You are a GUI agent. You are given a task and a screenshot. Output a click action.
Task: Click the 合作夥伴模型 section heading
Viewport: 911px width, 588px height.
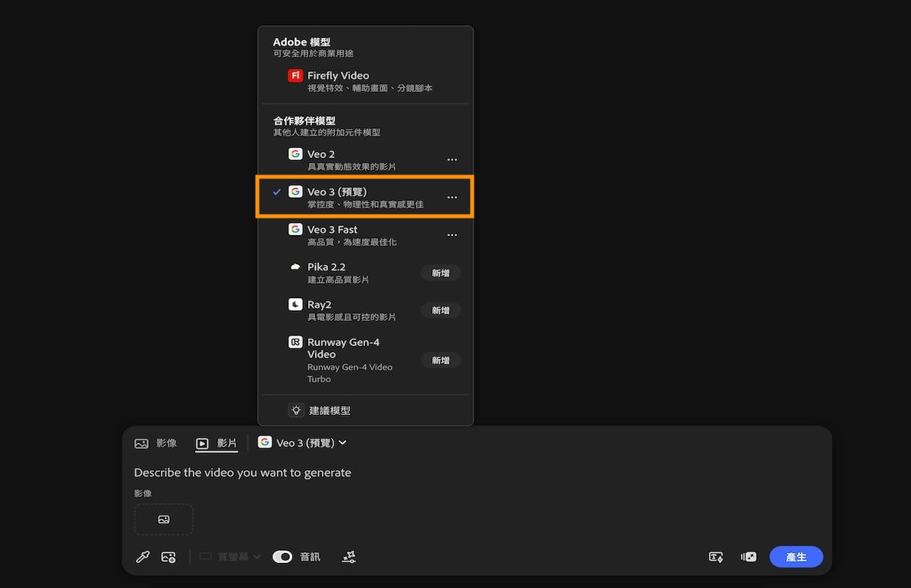304,121
